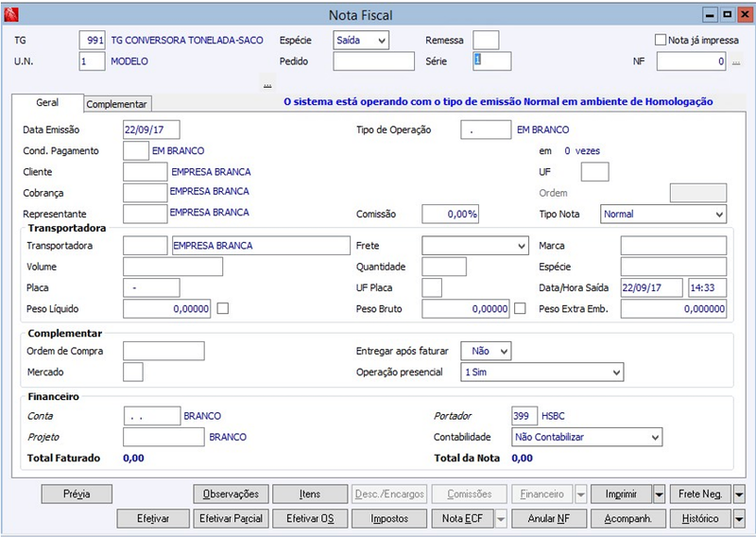Open the NF lookup ellipsis button
Image resolution: width=756 pixels, height=537 pixels.
pos(736,61)
